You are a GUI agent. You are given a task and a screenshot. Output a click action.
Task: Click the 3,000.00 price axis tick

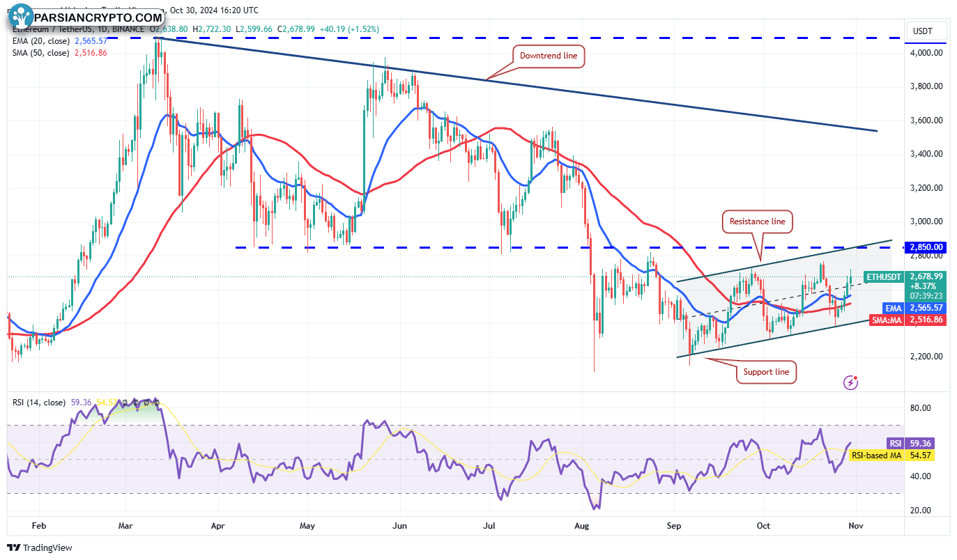(926, 221)
